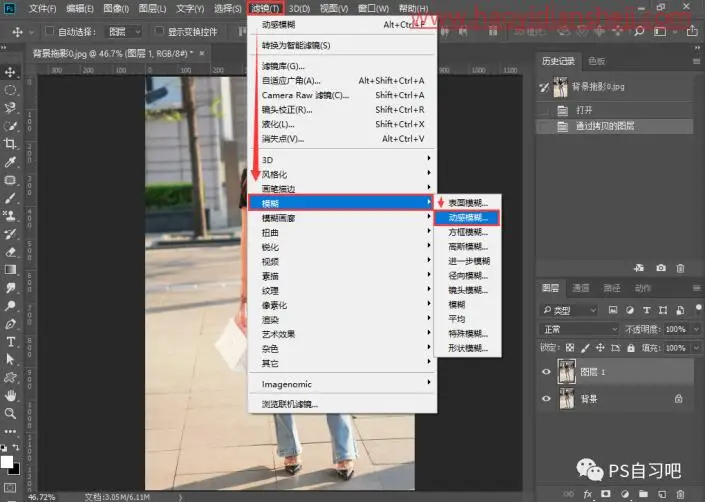This screenshot has height=502, width=705.
Task: Open the 图层 dropdown in options bar
Action: tap(124, 31)
